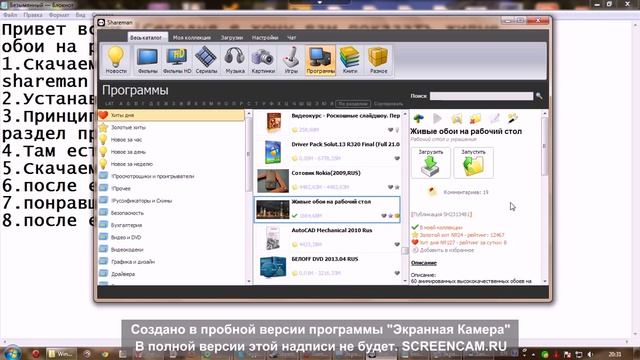The height and width of the screenshot is (360, 640).
Task: Switch to the Чат tab
Action: pos(291,38)
